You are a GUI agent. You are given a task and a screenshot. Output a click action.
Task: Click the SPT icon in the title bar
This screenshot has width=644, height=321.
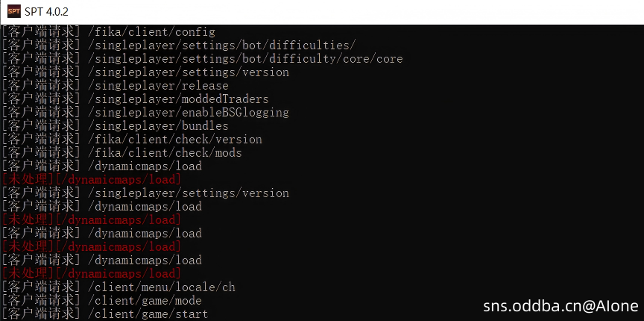tap(14, 11)
